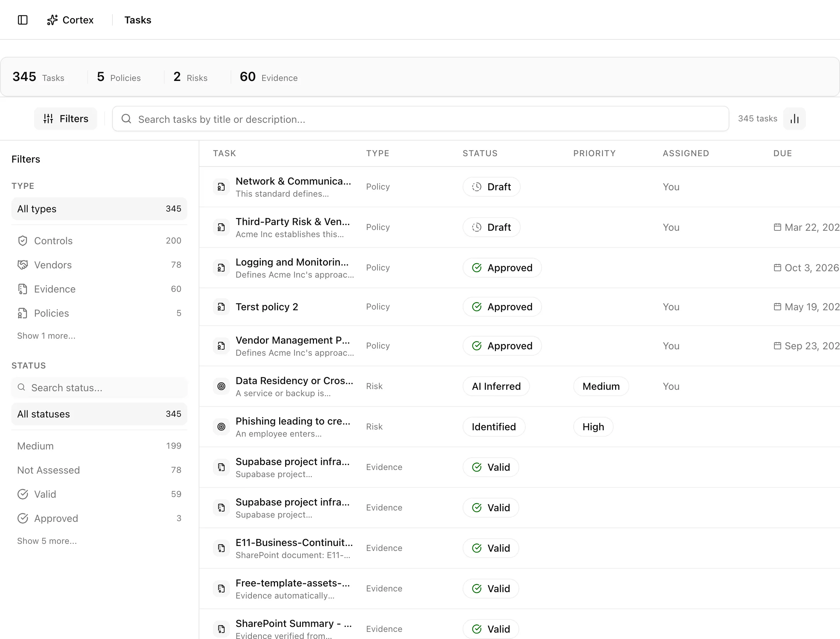
Task: Expand Show 5 more... statuses
Action: [x=47, y=541]
